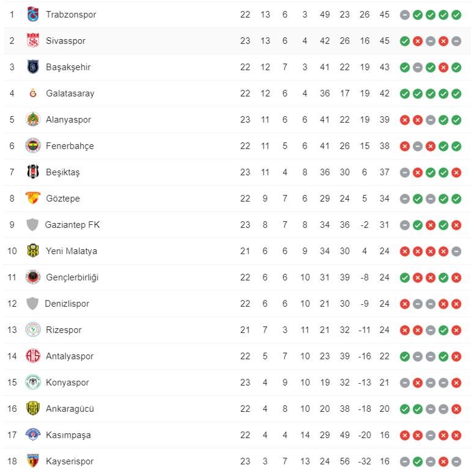The height and width of the screenshot is (476, 471).
Task: Click the Göztepe club crest
Action: (x=33, y=198)
